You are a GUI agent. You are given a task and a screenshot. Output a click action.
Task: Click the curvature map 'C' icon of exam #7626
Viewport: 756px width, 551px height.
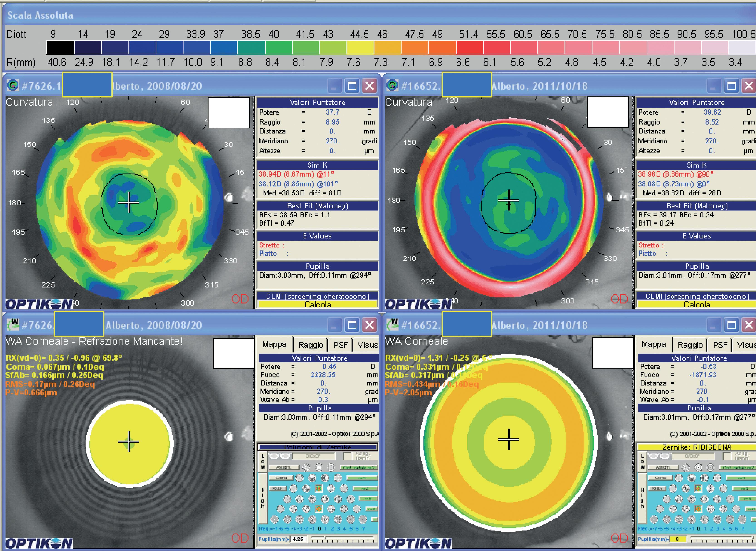click(x=13, y=85)
